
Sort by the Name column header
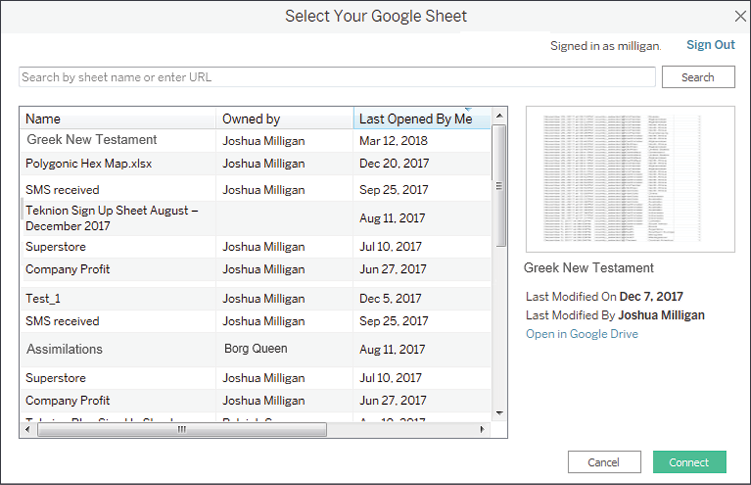click(117, 118)
